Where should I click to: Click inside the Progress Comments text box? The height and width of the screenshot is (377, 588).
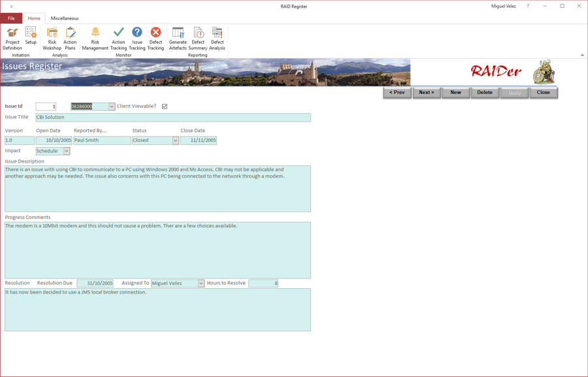tap(157, 250)
